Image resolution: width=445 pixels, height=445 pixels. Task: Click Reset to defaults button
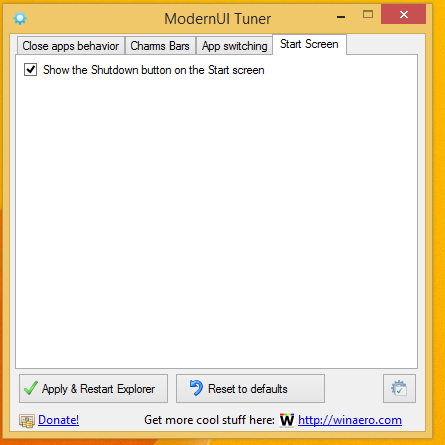click(250, 388)
